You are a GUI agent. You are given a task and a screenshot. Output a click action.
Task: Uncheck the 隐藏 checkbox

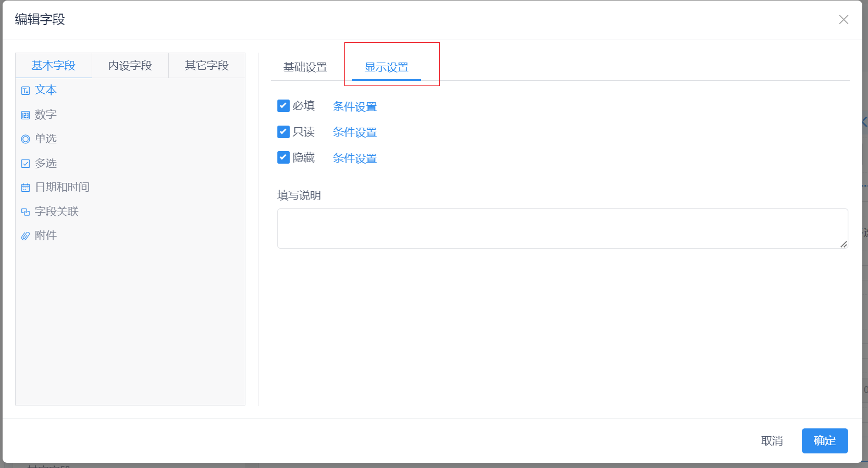coord(283,157)
